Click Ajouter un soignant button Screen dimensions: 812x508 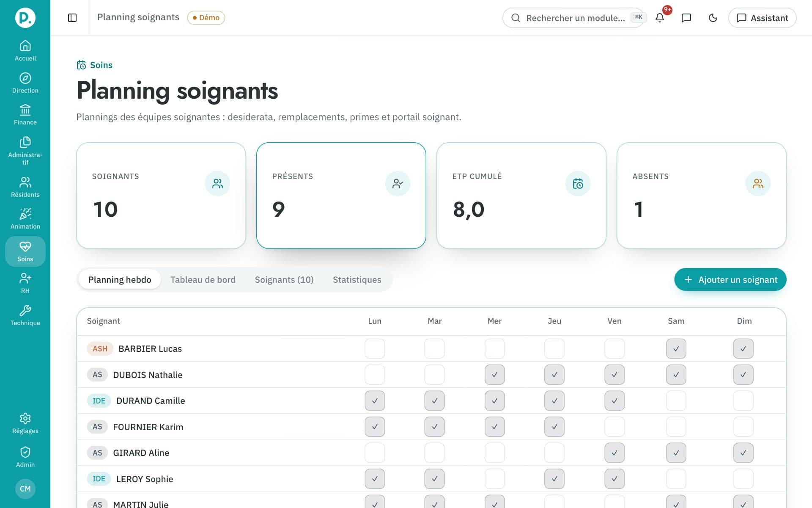[x=730, y=279]
